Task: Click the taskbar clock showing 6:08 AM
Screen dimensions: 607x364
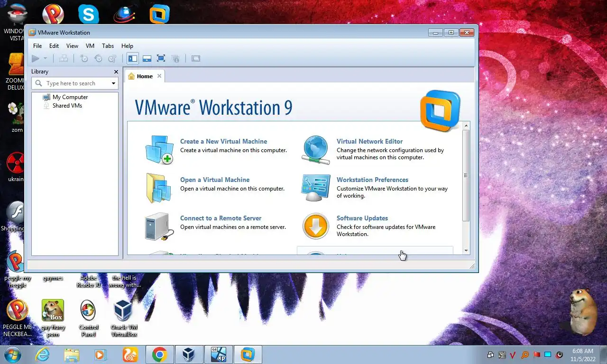Action: click(582, 355)
